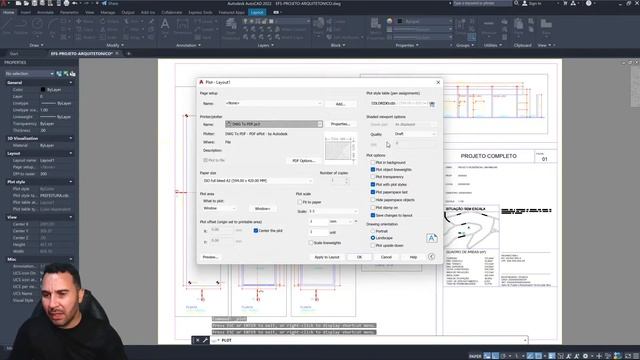Select Portrait drawing orientation
Viewport: 640px width, 360px height.
pyautogui.click(x=373, y=231)
